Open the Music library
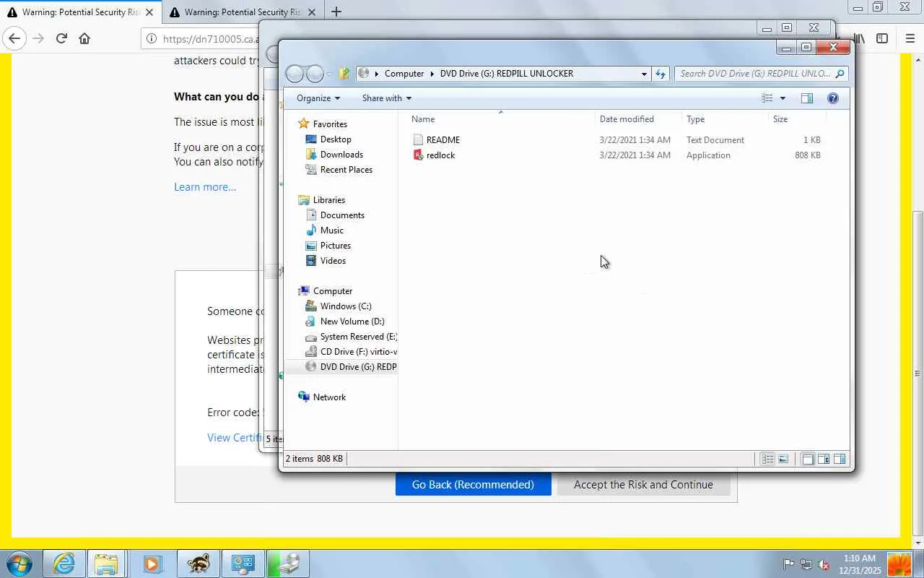This screenshot has height=578, width=924. tap(332, 230)
